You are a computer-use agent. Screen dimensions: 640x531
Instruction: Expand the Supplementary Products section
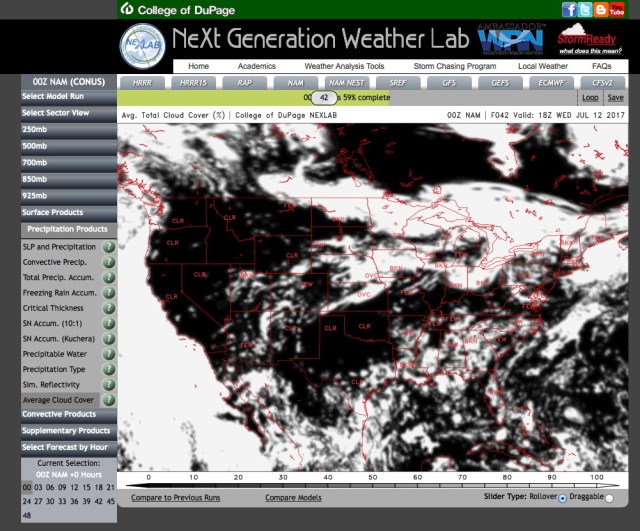69,431
